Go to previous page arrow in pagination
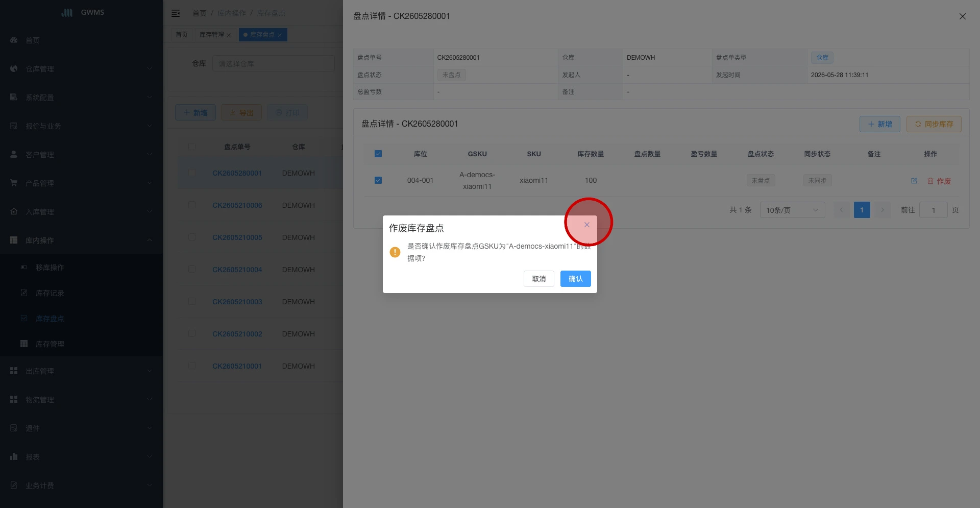This screenshot has height=508, width=980. tap(842, 210)
